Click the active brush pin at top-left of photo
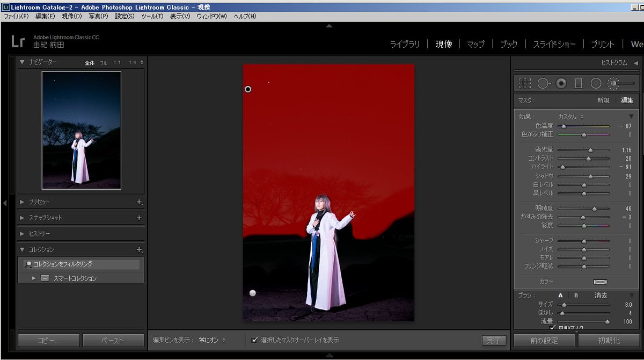This screenshot has height=360, width=644. (248, 89)
